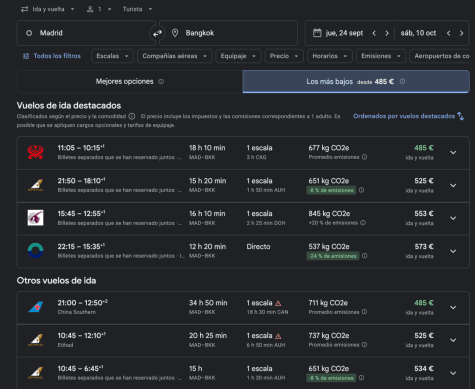This screenshot has width=475, height=389.
Task: Go to next return date
Action: tap(461, 33)
